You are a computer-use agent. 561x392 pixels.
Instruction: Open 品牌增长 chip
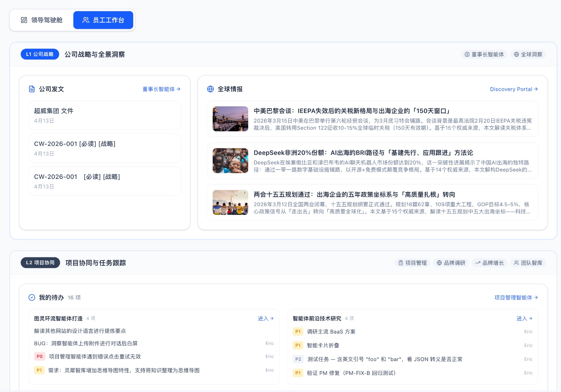click(490, 263)
